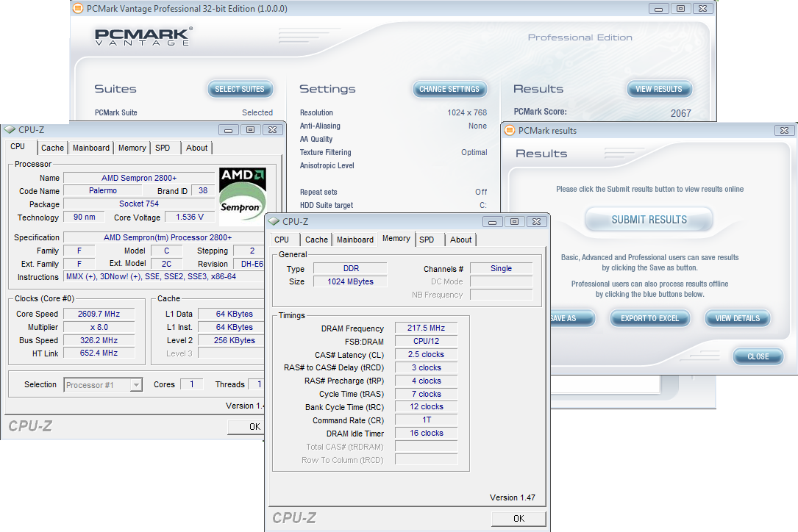Click the FSB:DRAM value CPU/12
This screenshot has width=798, height=532.
coord(426,341)
